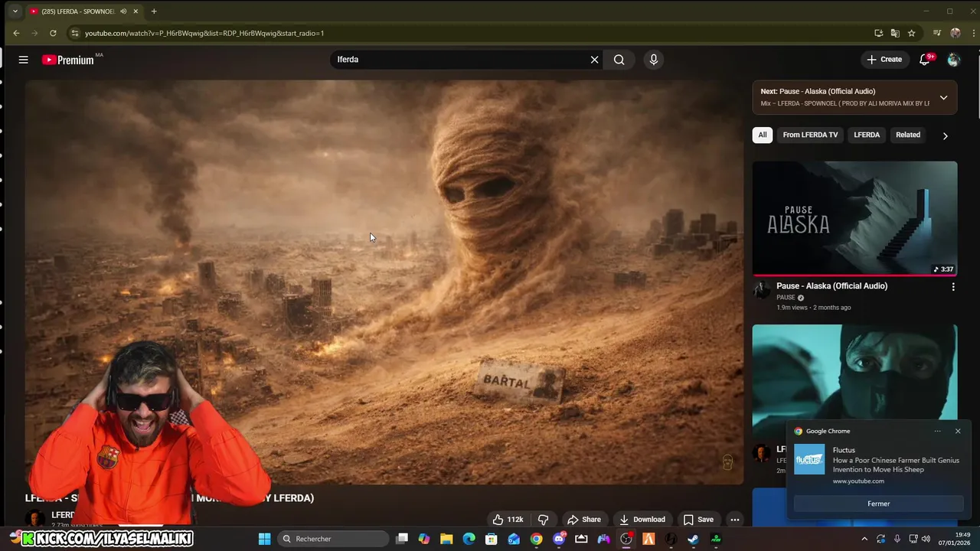Image resolution: width=980 pixels, height=551 pixels.
Task: Open Discord from the taskbar
Action: click(x=559, y=539)
